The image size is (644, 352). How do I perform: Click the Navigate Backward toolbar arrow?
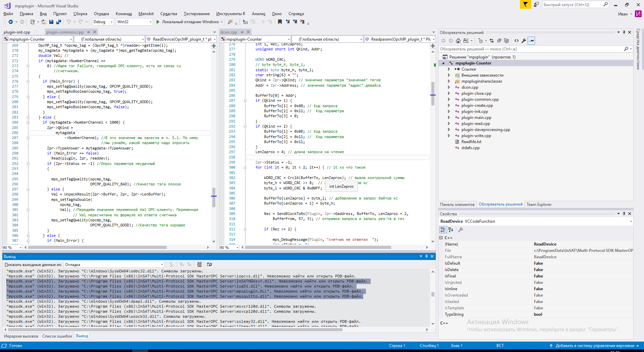point(11,22)
